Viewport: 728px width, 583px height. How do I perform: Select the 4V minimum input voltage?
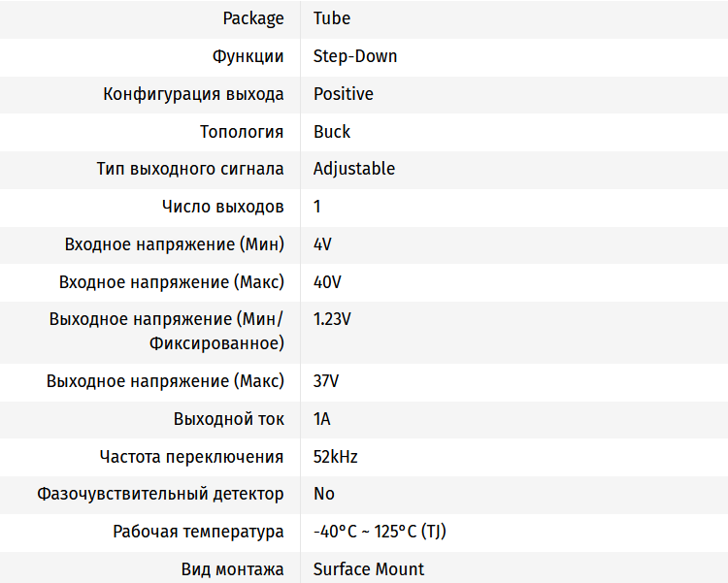click(x=323, y=244)
